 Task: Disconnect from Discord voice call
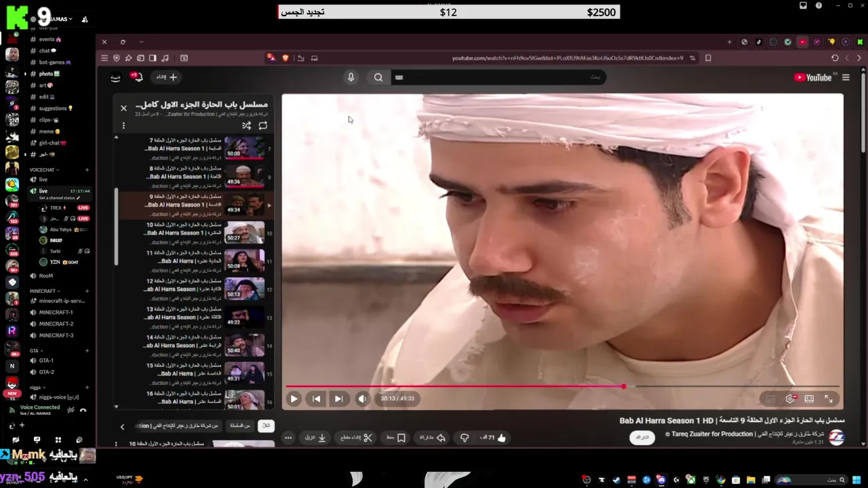click(83, 410)
